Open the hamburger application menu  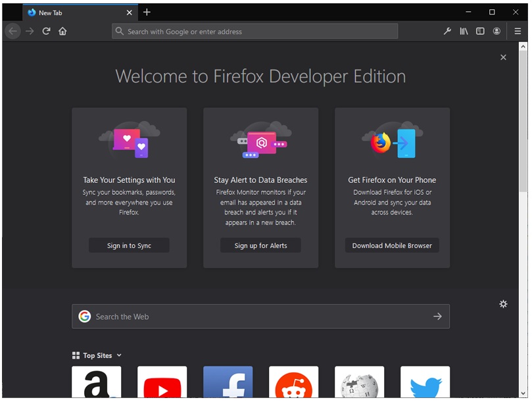518,31
